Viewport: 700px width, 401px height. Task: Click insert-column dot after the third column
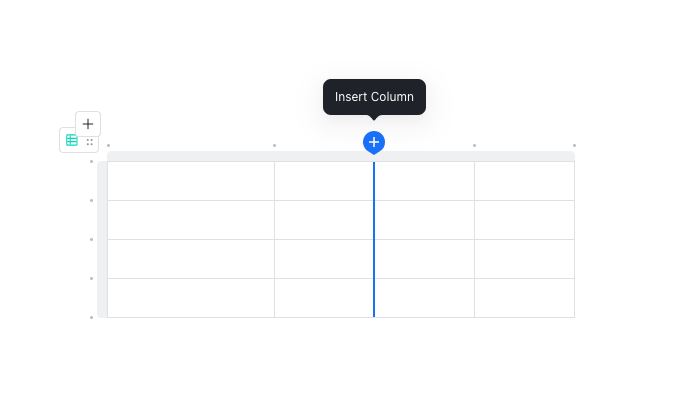[474, 146]
